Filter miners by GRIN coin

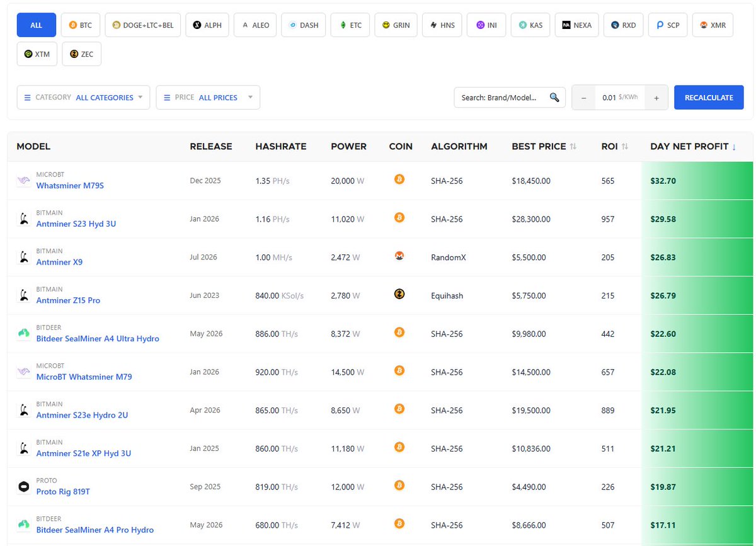(396, 25)
